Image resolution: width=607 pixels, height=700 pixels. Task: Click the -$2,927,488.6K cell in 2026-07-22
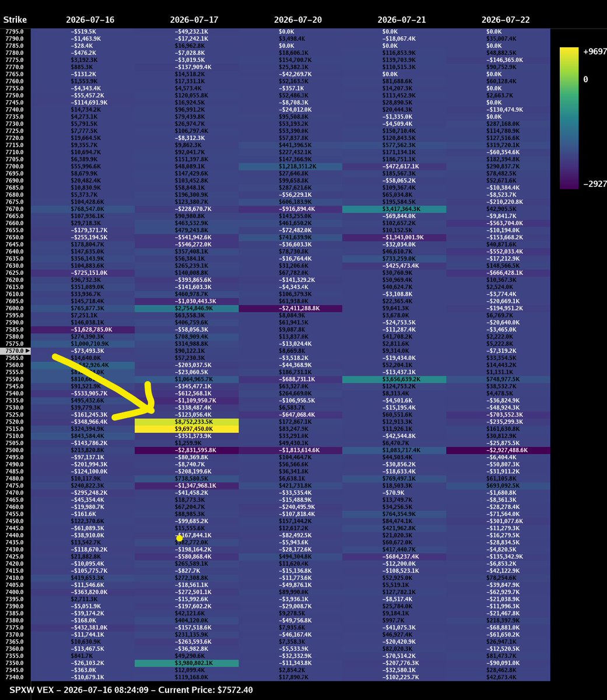499,450
